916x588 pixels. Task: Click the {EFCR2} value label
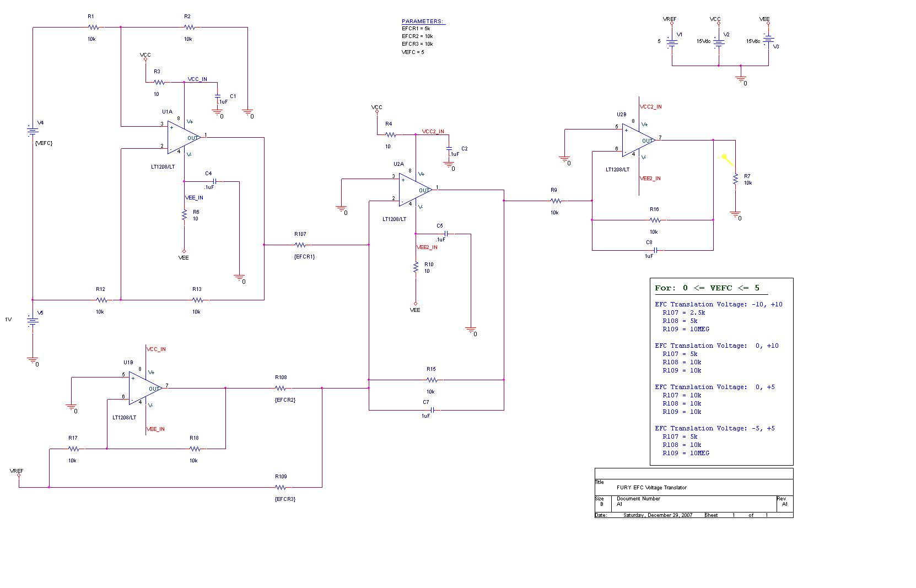[x=285, y=400]
